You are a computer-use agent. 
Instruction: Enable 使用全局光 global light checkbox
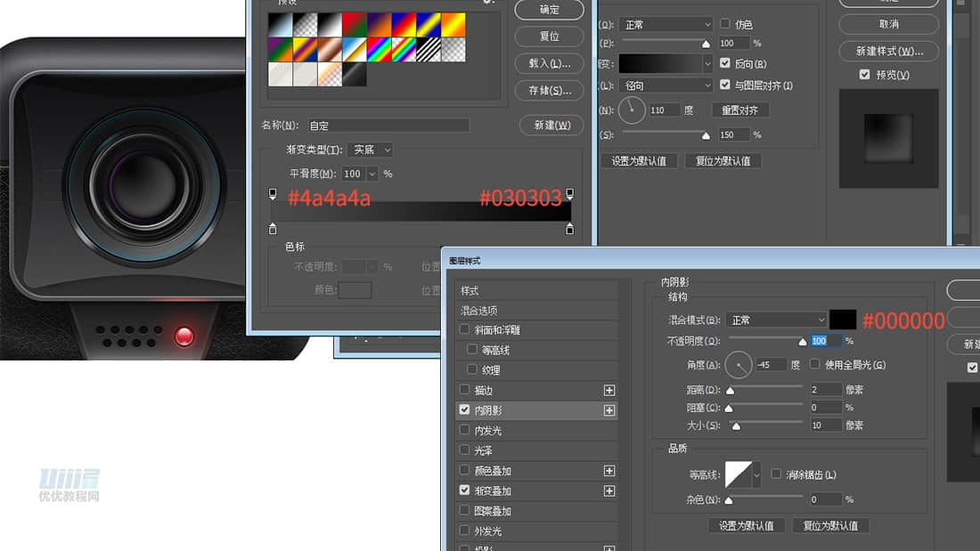click(x=814, y=363)
